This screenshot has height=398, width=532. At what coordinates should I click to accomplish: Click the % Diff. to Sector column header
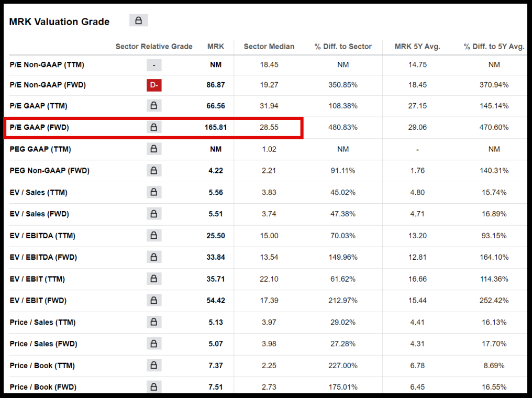tap(343, 47)
